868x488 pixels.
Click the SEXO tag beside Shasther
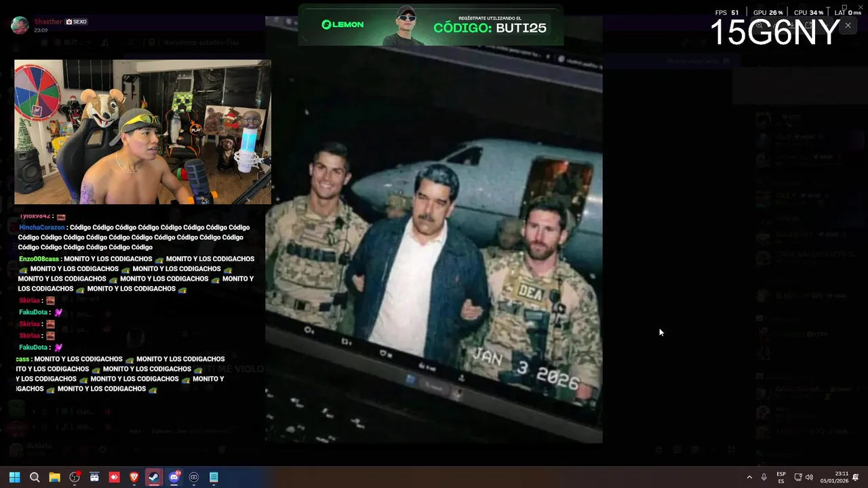point(77,22)
